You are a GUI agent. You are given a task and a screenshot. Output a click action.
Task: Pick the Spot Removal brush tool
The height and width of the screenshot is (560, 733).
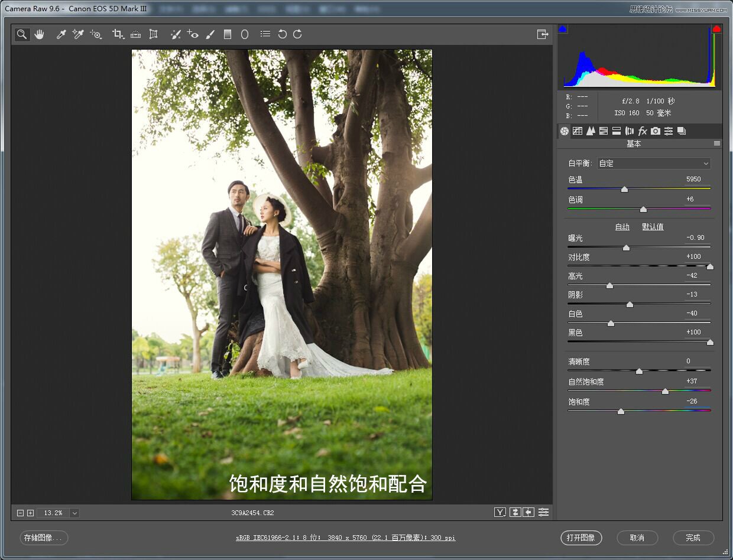[x=176, y=34]
